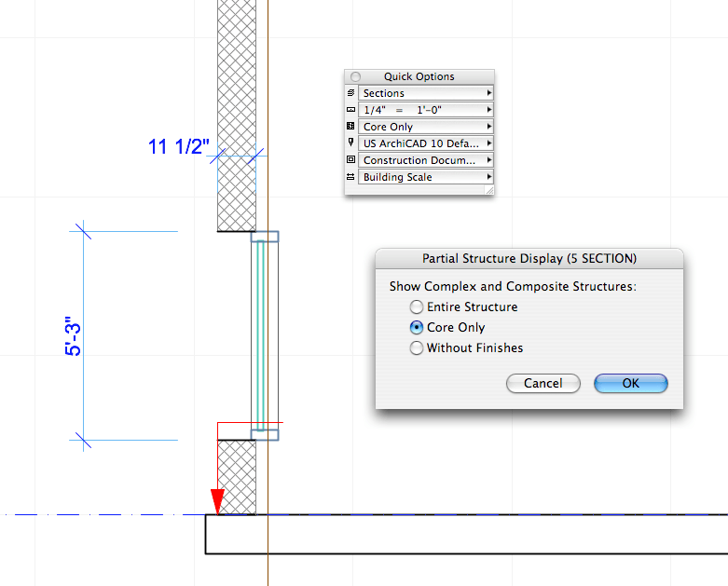728x586 pixels.
Task: Click the Partial Structure Display title bar
Action: tap(529, 258)
